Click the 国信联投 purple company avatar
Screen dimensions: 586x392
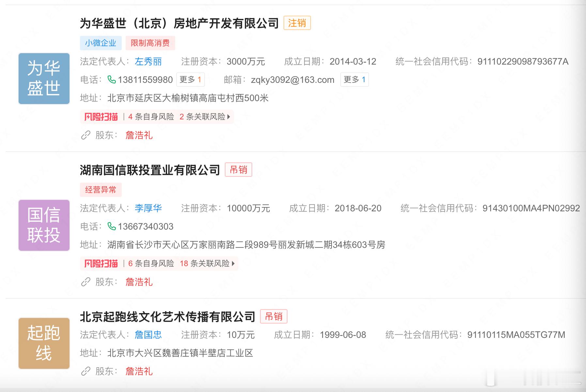pyautogui.click(x=44, y=225)
